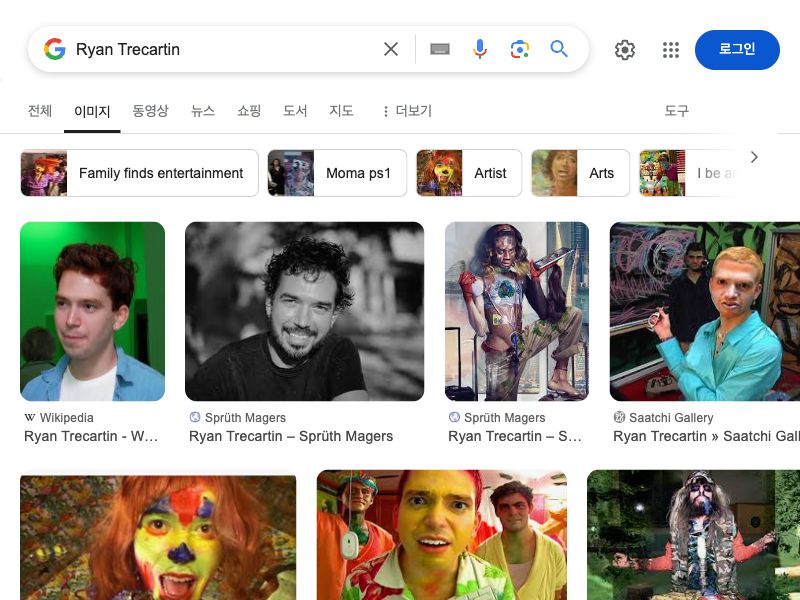Switch to the 도서 tab
Image resolution: width=800 pixels, height=600 pixels.
[x=295, y=111]
